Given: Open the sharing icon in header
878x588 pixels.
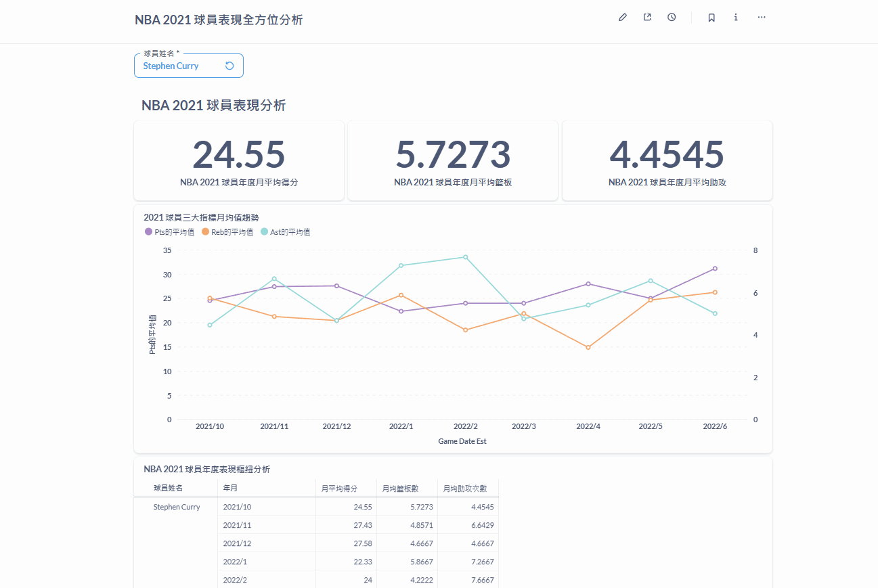Looking at the screenshot, I should point(647,18).
